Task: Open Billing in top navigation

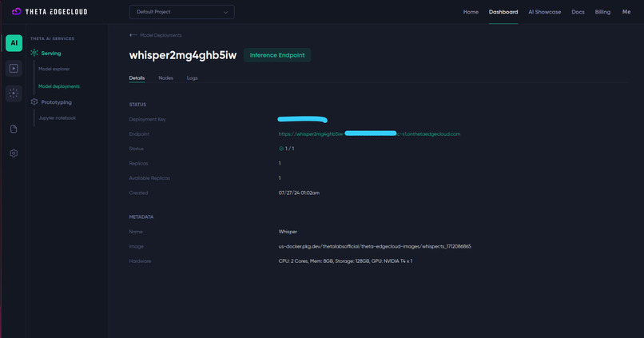Action: click(602, 12)
